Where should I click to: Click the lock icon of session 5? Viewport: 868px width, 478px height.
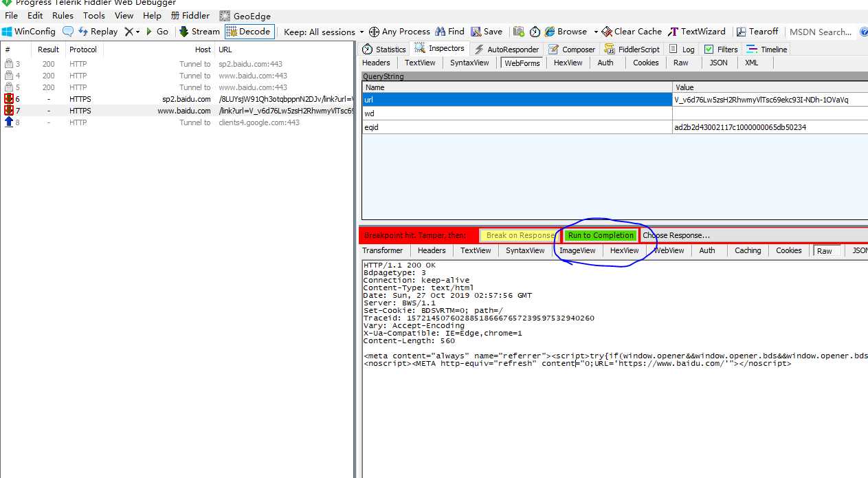tap(9, 87)
